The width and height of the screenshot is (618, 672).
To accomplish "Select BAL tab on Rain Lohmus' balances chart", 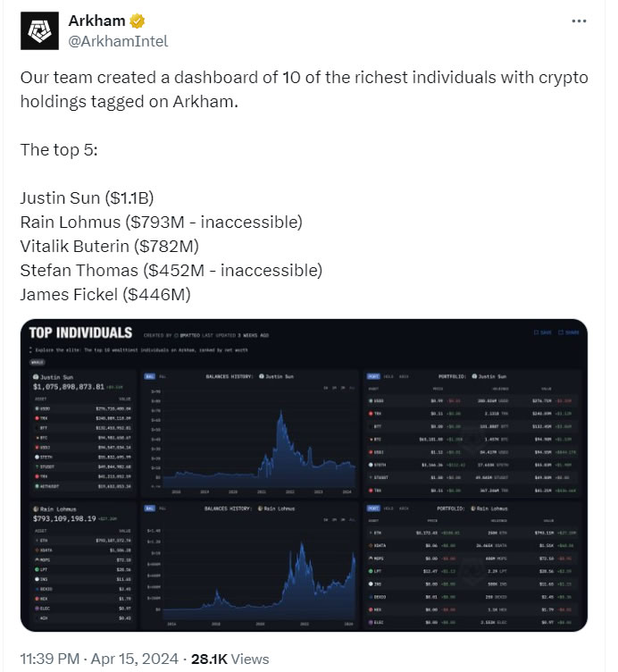I will click(150, 508).
